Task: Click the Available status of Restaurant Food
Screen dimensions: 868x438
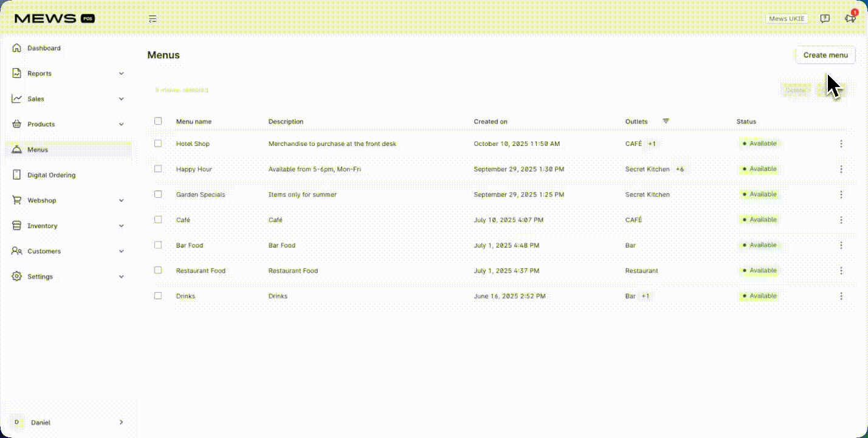Action: [x=758, y=271]
